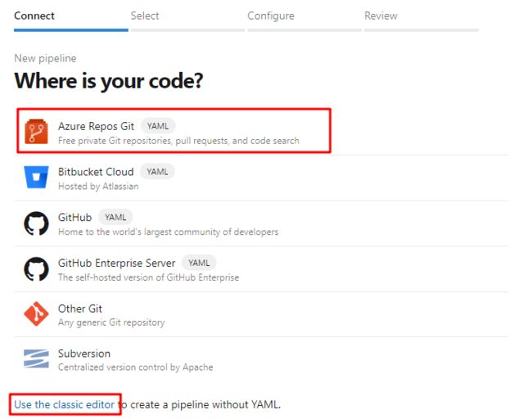This screenshot has height=419, width=532.
Task: Click the YAML badge beside GitHub Enterprise Server
Action: pyautogui.click(x=199, y=263)
